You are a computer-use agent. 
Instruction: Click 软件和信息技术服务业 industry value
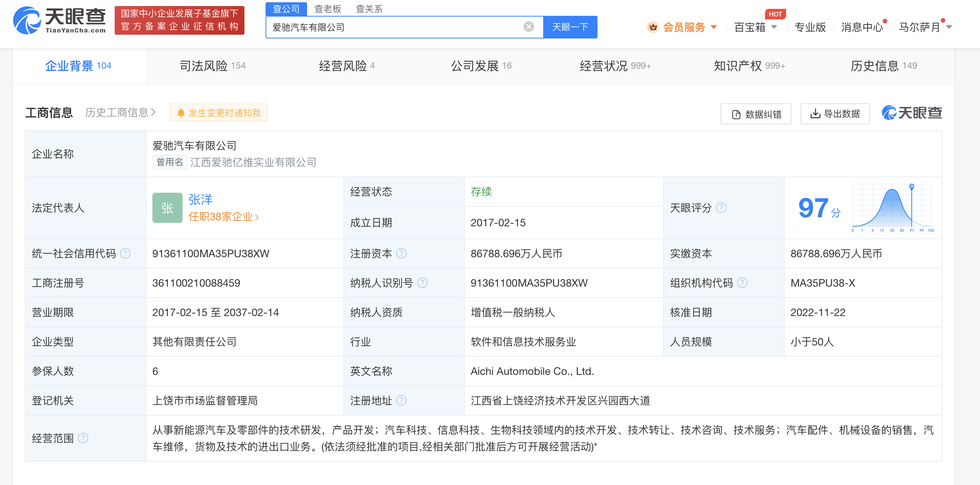523,342
